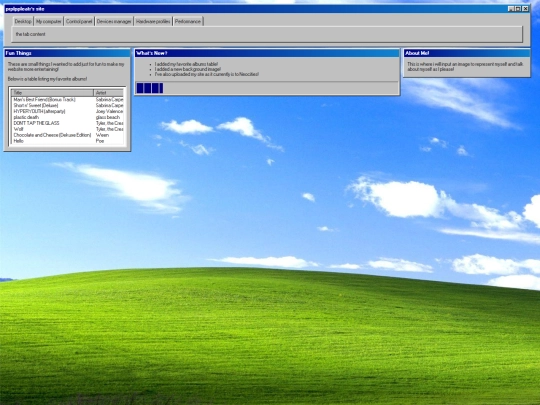Switch to the Desktop tab
This screenshot has width=540, height=405.
(x=23, y=21)
